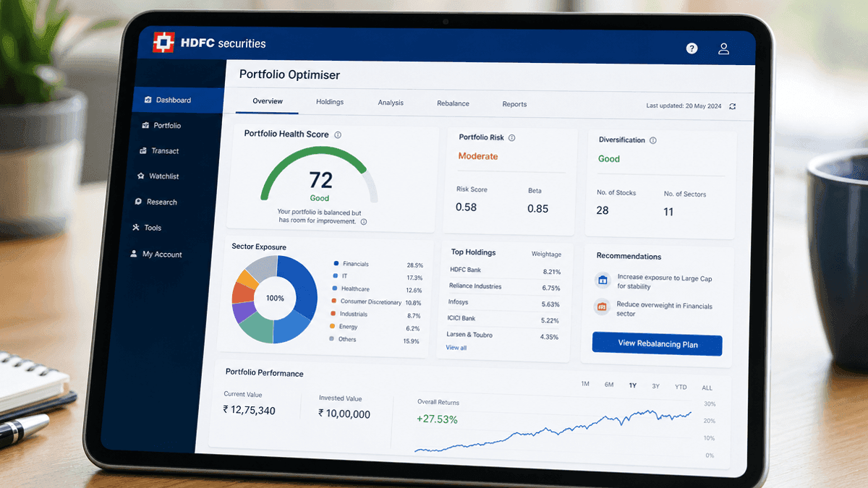
Task: Open Research in the sidebar
Action: pyautogui.click(x=161, y=202)
